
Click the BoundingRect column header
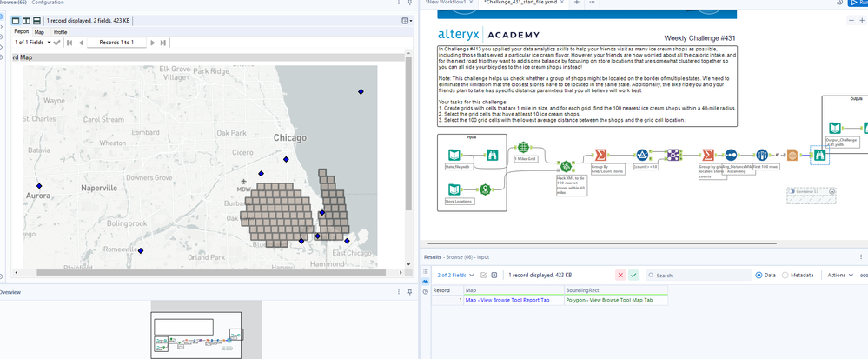coord(615,289)
